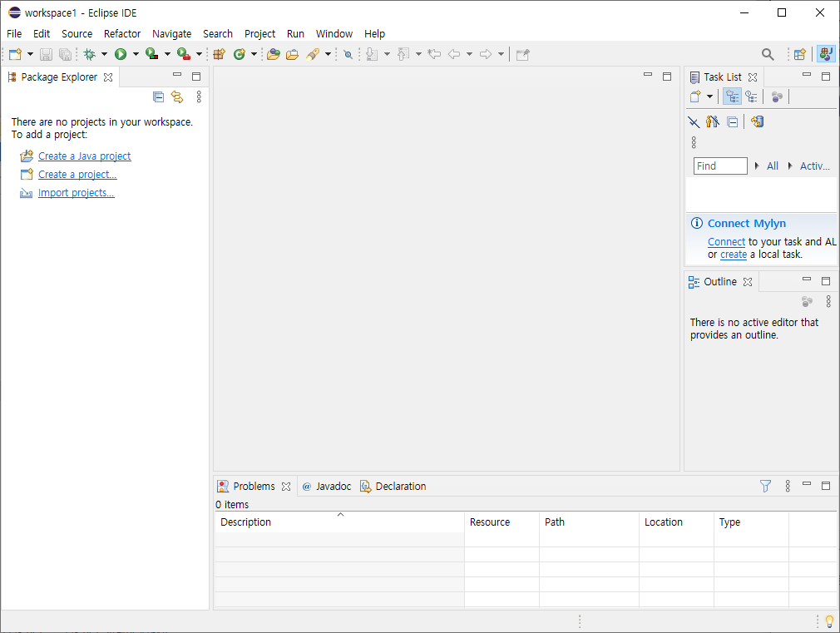Viewport: 840px width, 633px height.
Task: Open the External Tools dropdown arrow
Action: pos(199,54)
